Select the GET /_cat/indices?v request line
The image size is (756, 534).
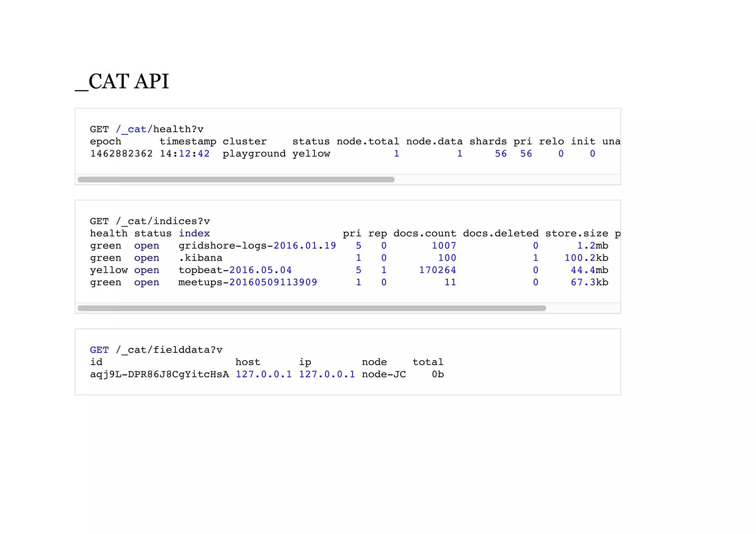(x=150, y=221)
